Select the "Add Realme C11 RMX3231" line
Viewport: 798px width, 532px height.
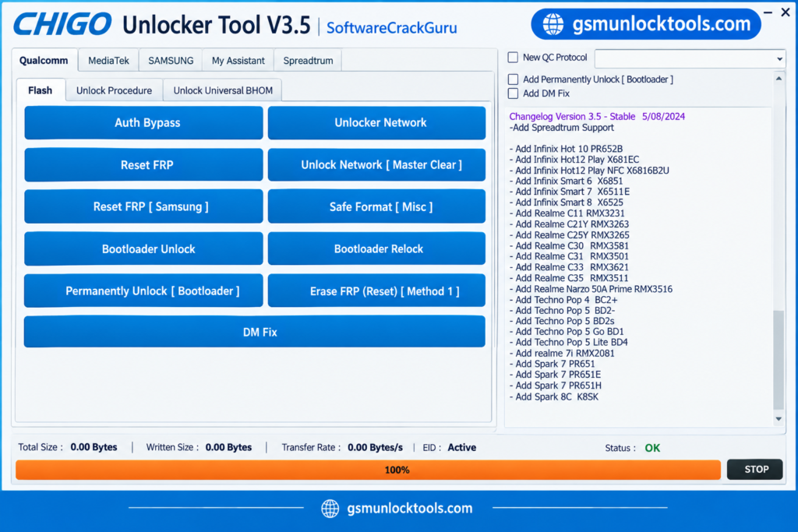point(567,213)
